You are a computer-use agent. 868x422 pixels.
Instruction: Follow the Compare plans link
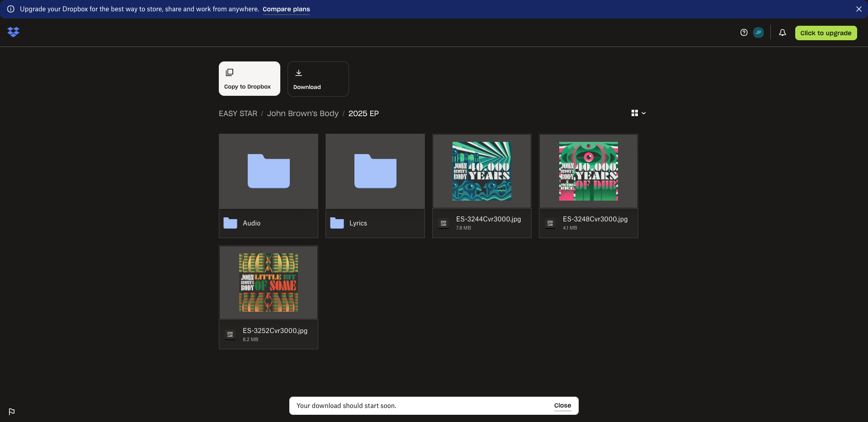286,9
